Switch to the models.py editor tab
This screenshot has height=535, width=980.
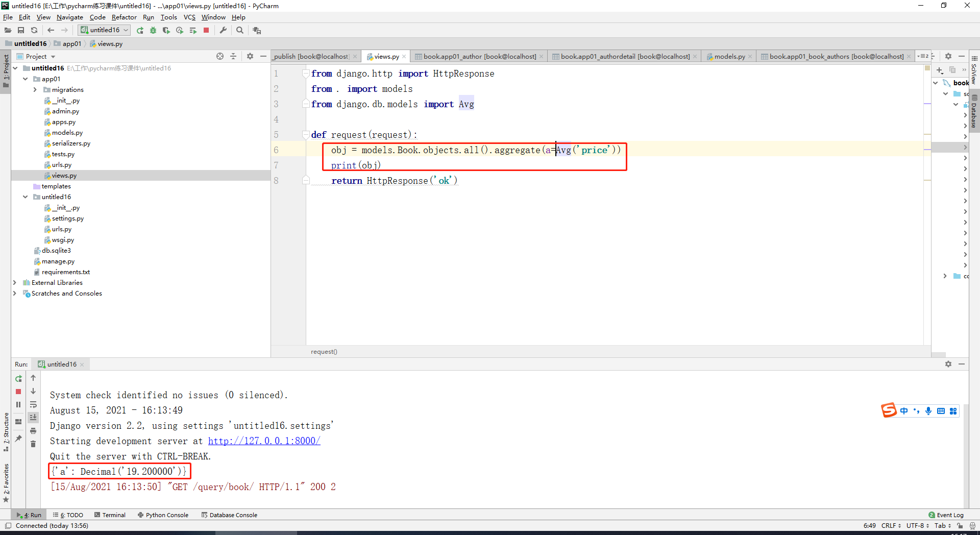point(729,57)
